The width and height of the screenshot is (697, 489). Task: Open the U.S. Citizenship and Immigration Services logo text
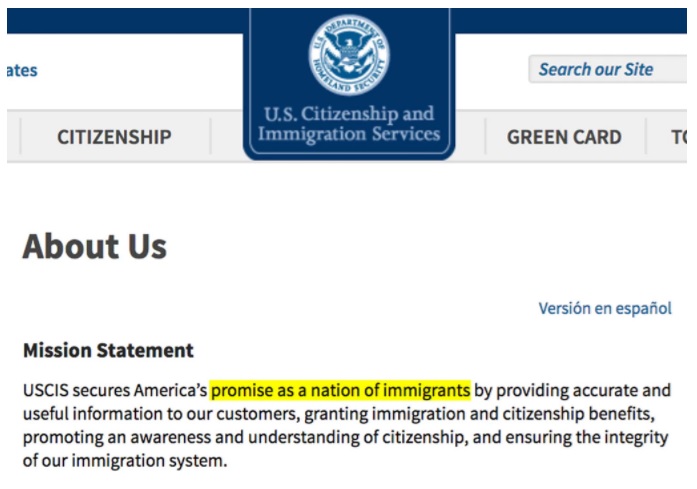pos(349,124)
